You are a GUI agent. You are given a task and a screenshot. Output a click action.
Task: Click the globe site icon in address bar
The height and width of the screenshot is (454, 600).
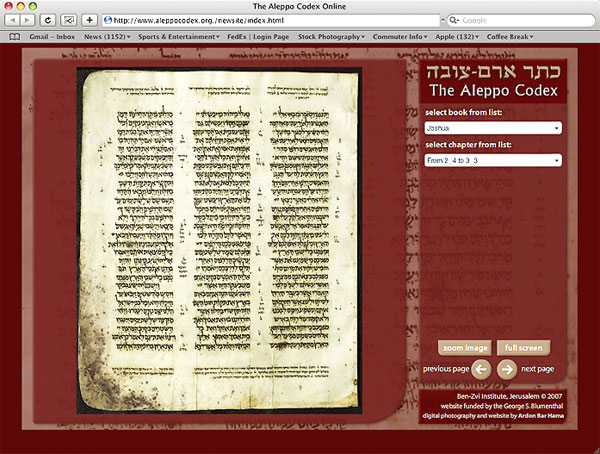[x=108, y=20]
